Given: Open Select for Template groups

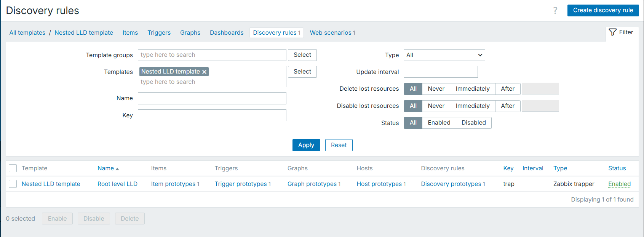Looking at the screenshot, I should (x=302, y=55).
